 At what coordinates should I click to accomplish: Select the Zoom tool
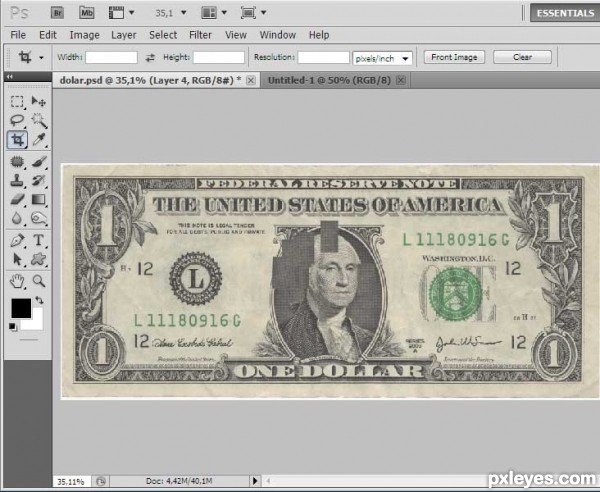click(x=39, y=282)
